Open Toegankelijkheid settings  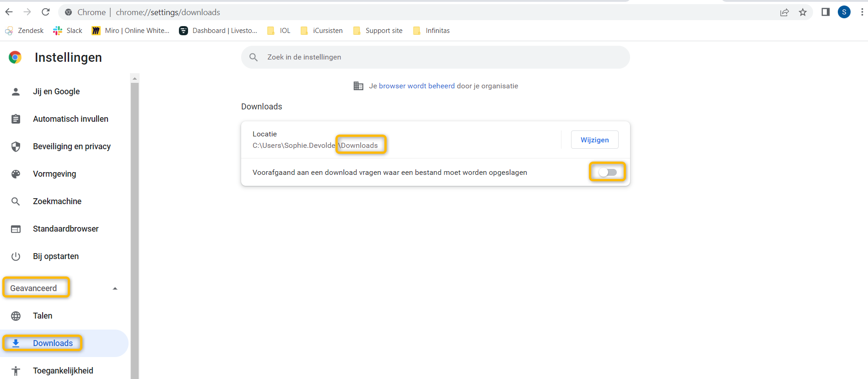click(x=64, y=370)
